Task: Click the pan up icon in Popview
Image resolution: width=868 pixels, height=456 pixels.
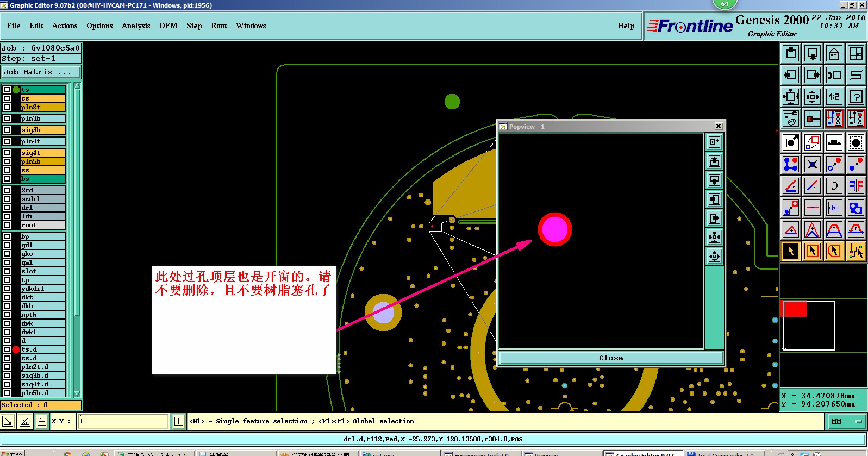Action: pyautogui.click(x=714, y=161)
